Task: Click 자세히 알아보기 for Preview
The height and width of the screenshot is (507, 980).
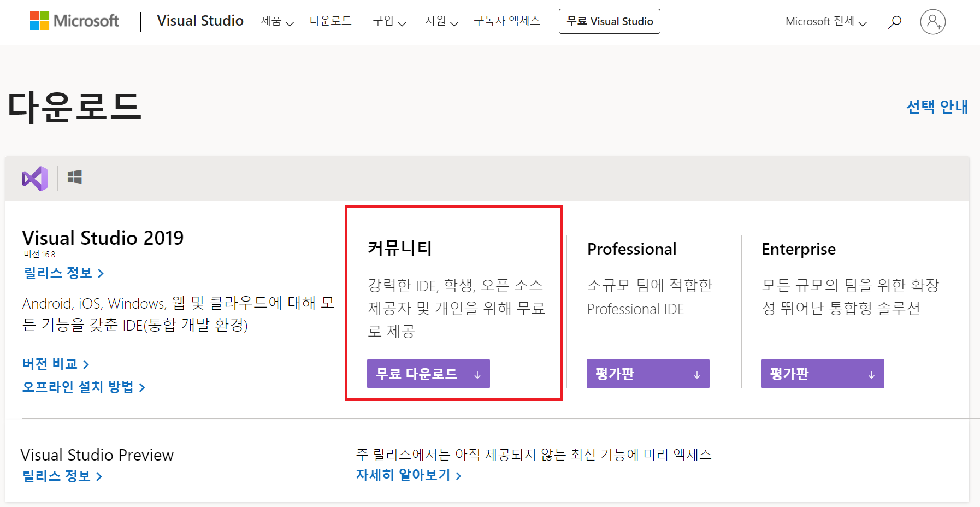Action: click(408, 475)
